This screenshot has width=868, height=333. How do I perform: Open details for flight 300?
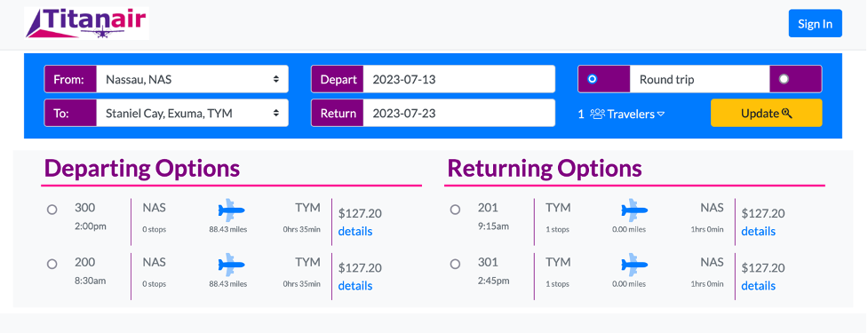click(x=355, y=231)
